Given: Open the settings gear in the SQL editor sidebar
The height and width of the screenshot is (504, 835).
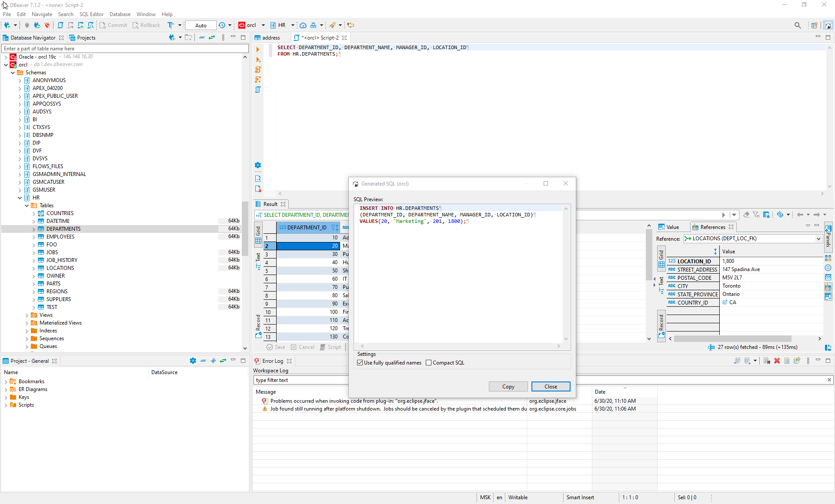Looking at the screenshot, I should pos(258,165).
